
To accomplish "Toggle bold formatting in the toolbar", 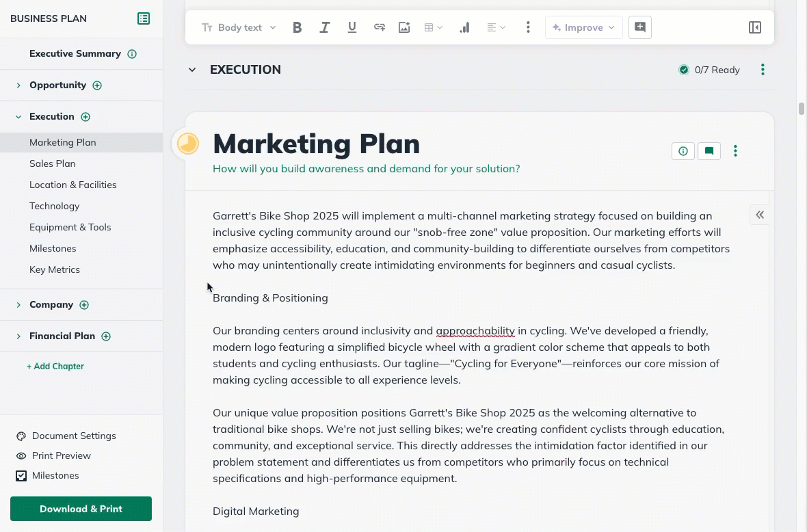I will point(297,27).
